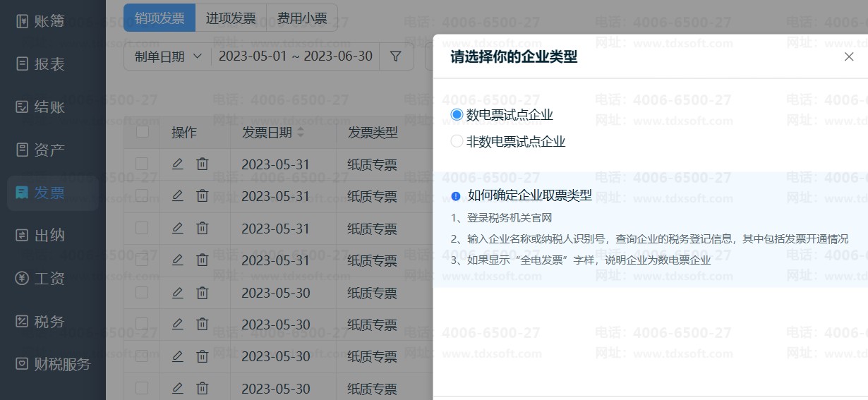Click the delete trash icon in first row
The height and width of the screenshot is (400, 868).
[203, 164]
